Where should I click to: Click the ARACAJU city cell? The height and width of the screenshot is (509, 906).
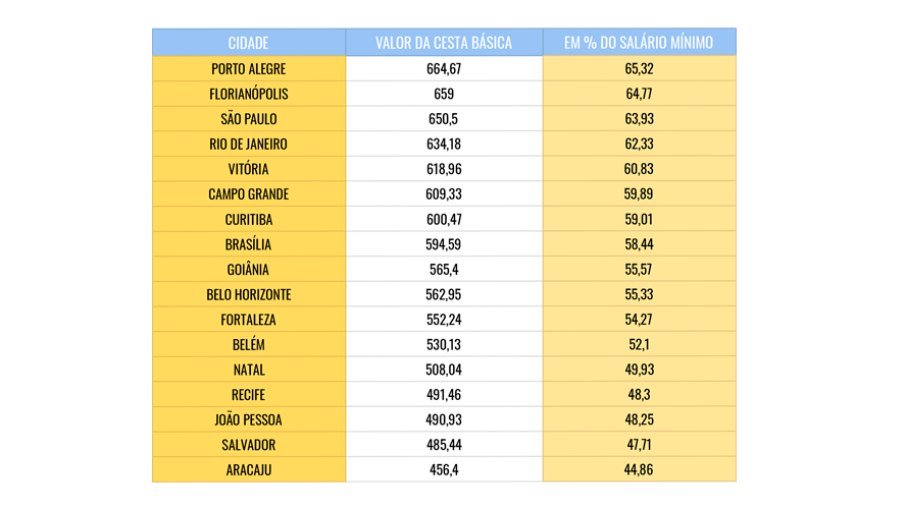tap(248, 470)
